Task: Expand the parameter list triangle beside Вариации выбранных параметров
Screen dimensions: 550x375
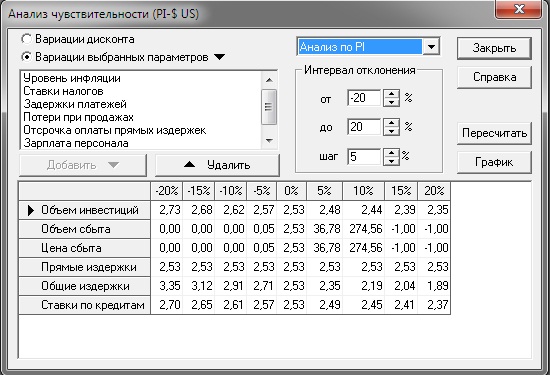Action: [x=220, y=57]
